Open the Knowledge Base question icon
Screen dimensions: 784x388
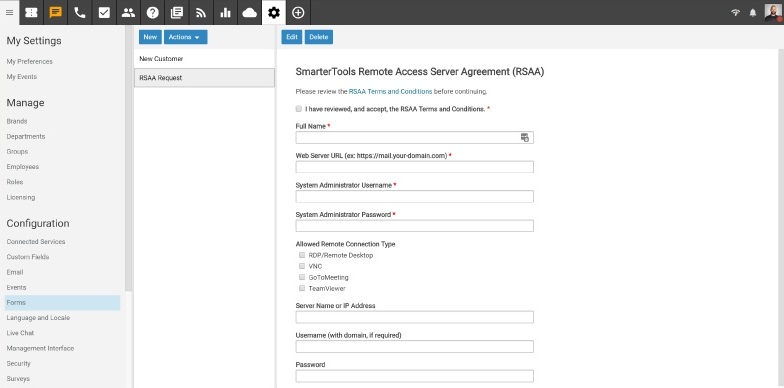coord(152,12)
